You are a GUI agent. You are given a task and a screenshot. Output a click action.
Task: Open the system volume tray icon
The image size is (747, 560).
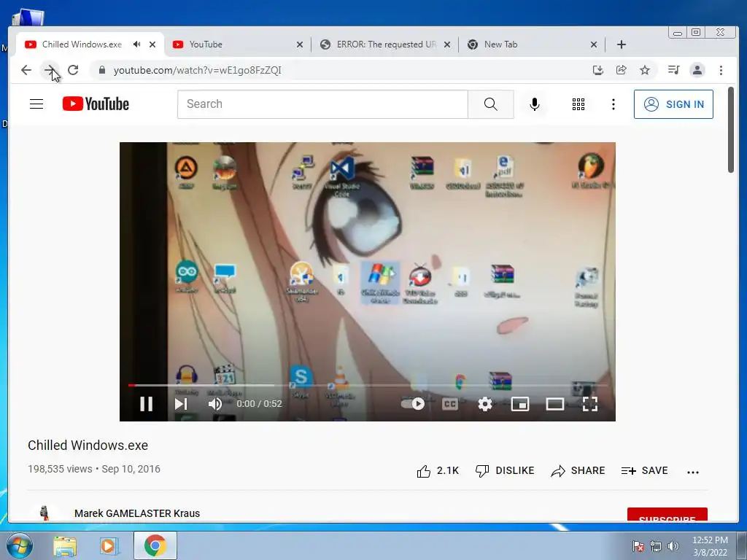point(673,545)
